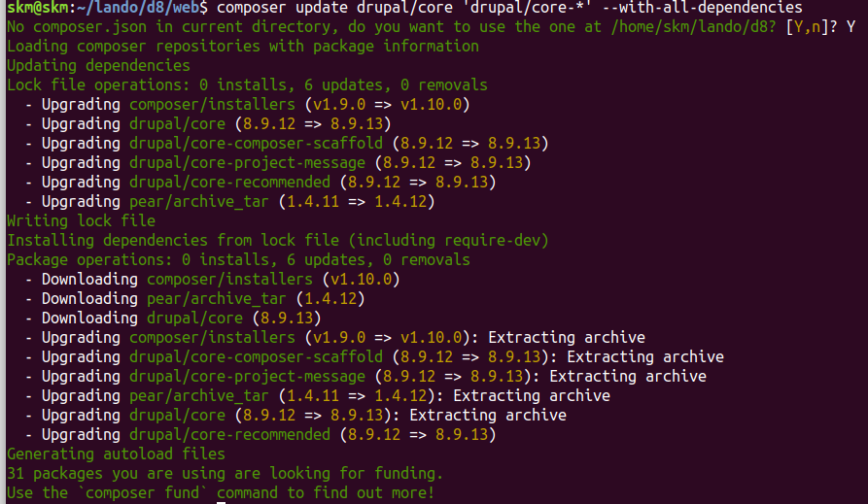The width and height of the screenshot is (868, 504).
Task: Click first composer/installers package name
Action: [212, 105]
